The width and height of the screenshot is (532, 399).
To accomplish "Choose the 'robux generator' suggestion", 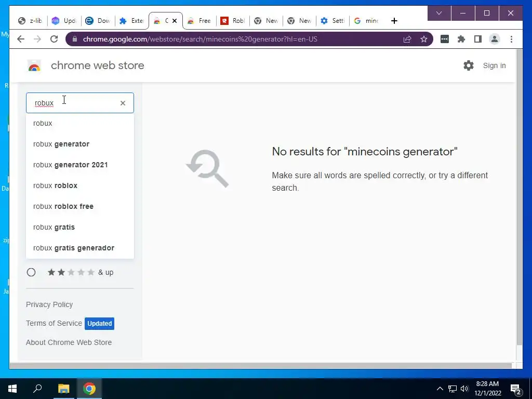I will 79,144.
